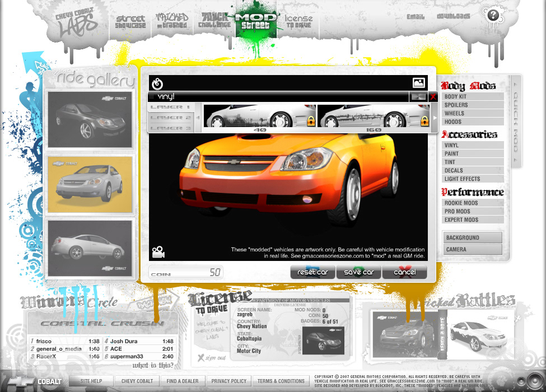This screenshot has width=546, height=392.
Task: Click the reset car button
Action: (x=312, y=272)
